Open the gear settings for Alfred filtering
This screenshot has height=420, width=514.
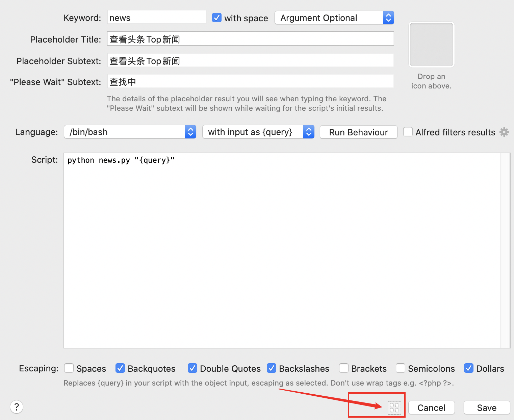504,132
